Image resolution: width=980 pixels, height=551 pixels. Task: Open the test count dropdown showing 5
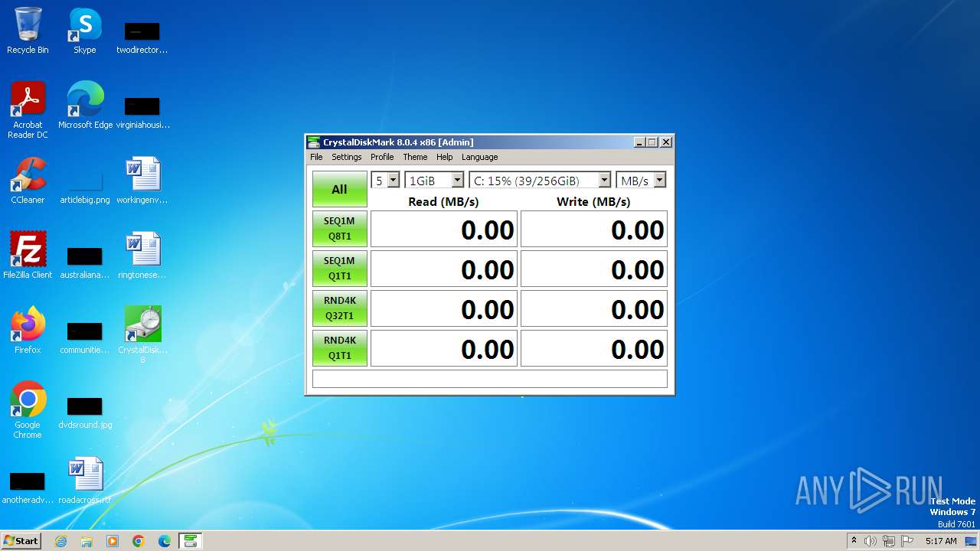[385, 181]
